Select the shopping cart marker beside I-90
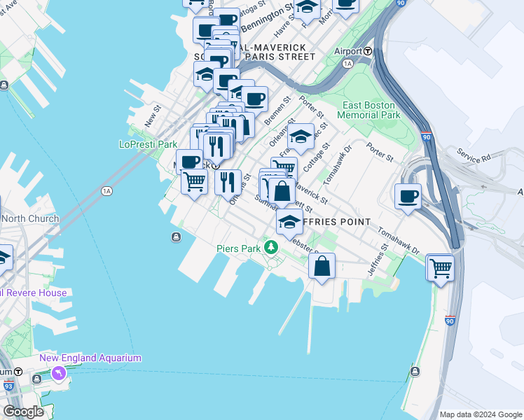The height and width of the screenshot is (420, 524). (441, 269)
